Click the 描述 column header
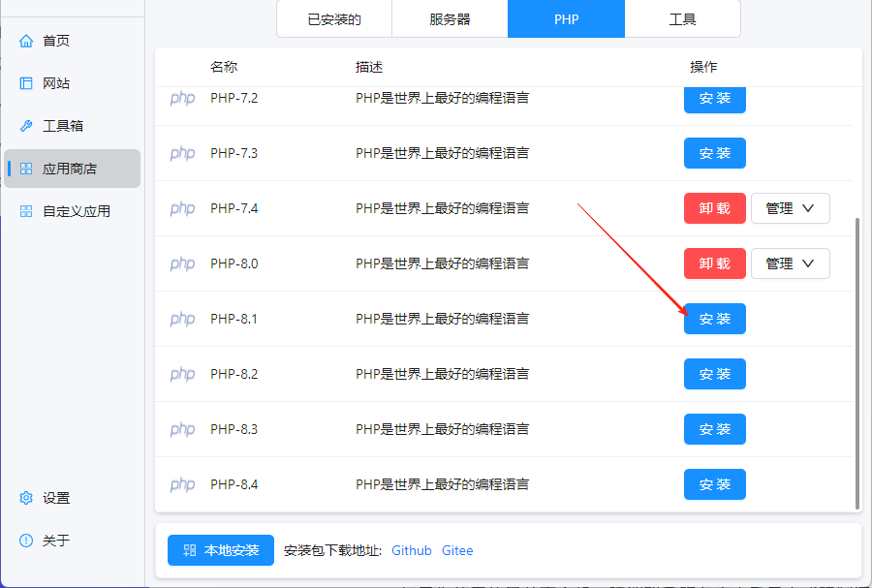This screenshot has height=588, width=872. (x=369, y=67)
